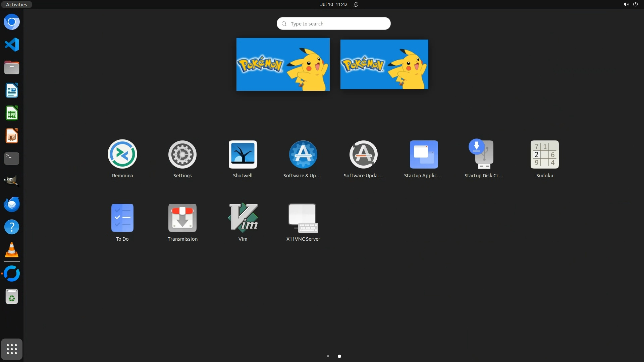Launch the Vim editor

click(x=243, y=218)
